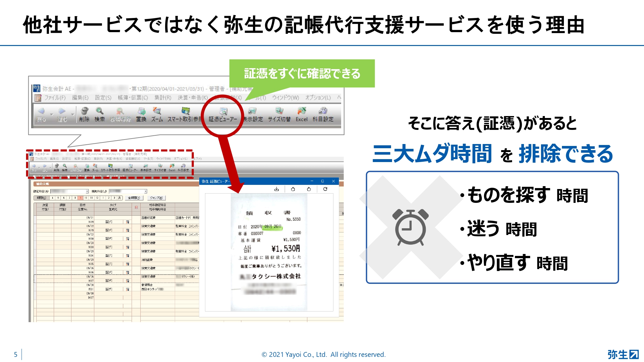Select 決 settlement period in period selector

click(x=119, y=198)
